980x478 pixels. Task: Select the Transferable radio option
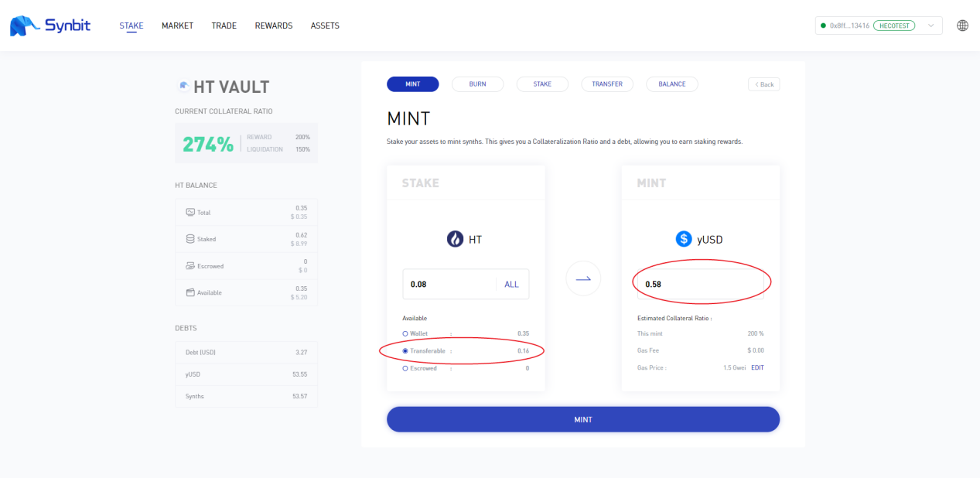[x=405, y=350]
